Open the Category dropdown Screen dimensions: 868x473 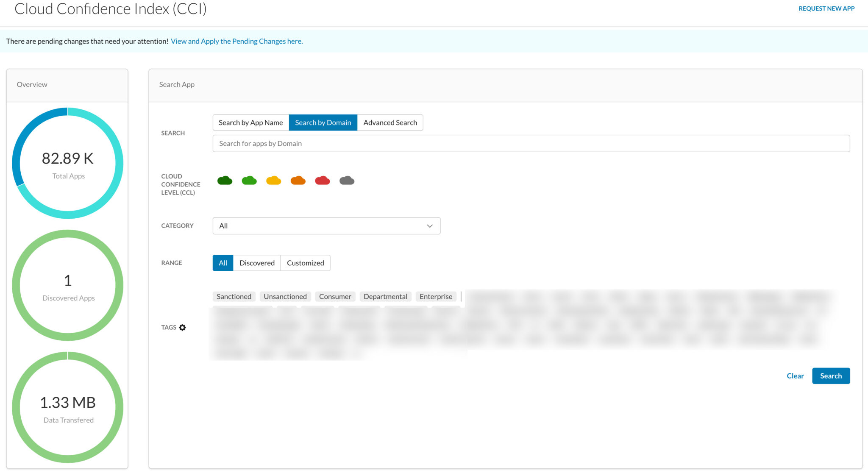326,225
